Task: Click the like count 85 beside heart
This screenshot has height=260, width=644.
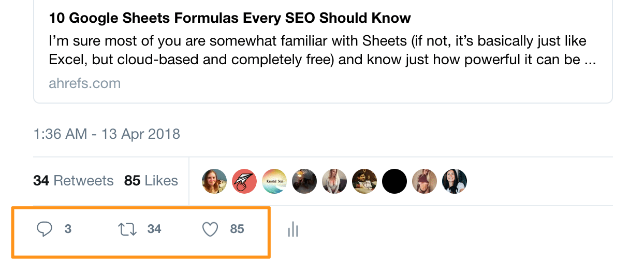Action: pyautogui.click(x=237, y=229)
